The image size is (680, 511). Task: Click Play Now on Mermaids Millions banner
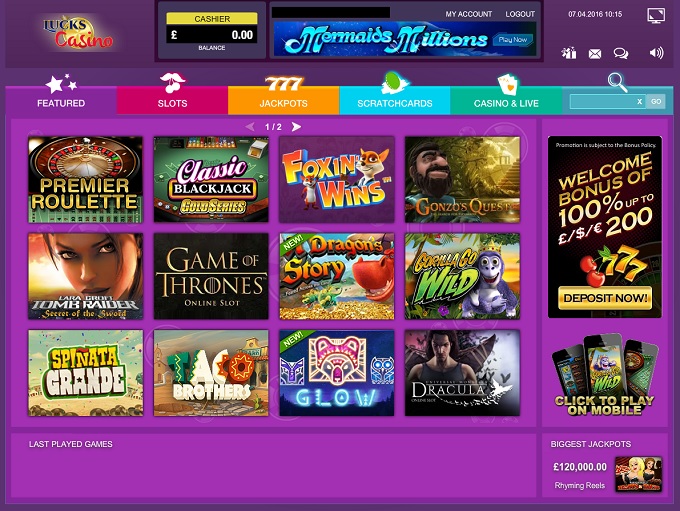click(513, 39)
